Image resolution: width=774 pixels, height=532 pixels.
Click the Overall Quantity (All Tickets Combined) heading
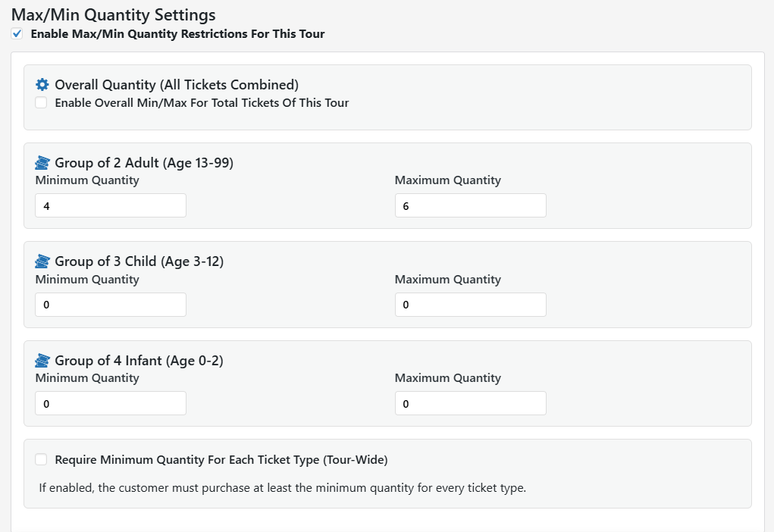coord(177,85)
